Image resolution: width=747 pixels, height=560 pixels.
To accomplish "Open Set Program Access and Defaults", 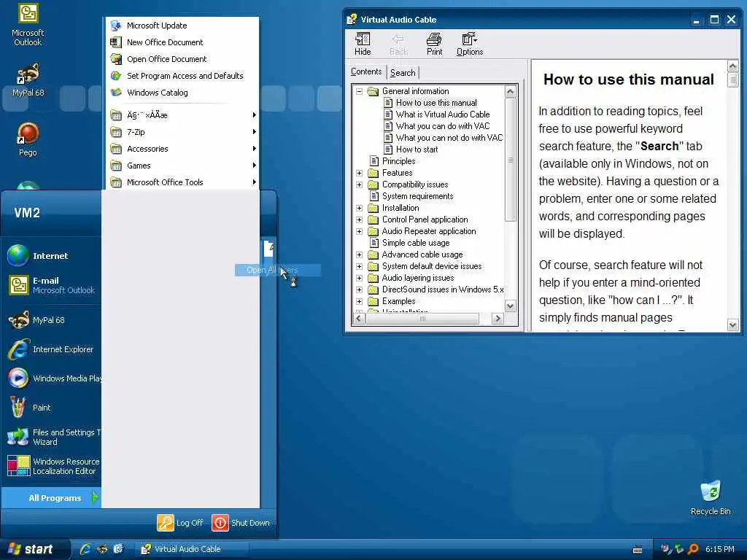I will click(182, 76).
